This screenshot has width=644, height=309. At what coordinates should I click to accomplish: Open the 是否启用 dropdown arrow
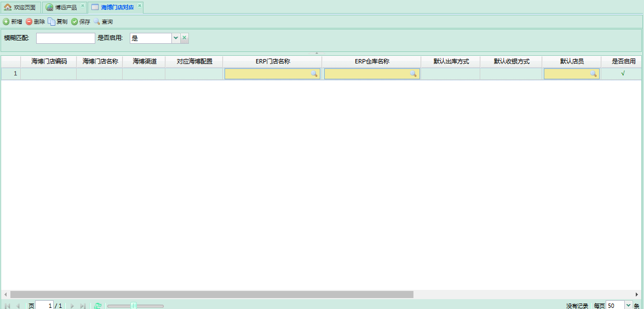point(176,38)
